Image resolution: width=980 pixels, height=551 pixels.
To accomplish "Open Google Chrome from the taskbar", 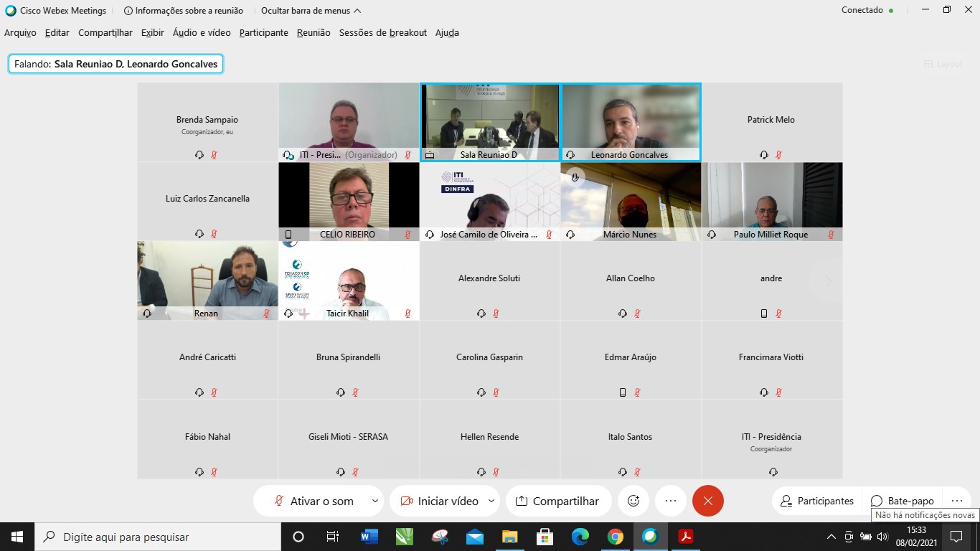I will coord(615,537).
